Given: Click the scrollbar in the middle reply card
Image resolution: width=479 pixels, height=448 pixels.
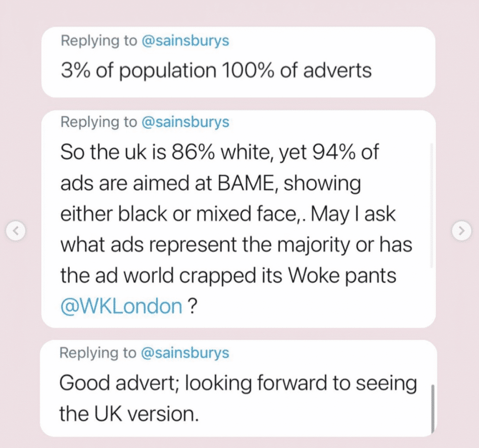Looking at the screenshot, I should pyautogui.click(x=432, y=205).
